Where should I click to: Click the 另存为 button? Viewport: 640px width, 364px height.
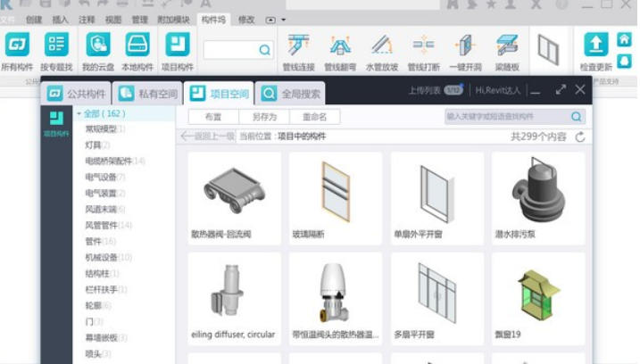(x=264, y=117)
